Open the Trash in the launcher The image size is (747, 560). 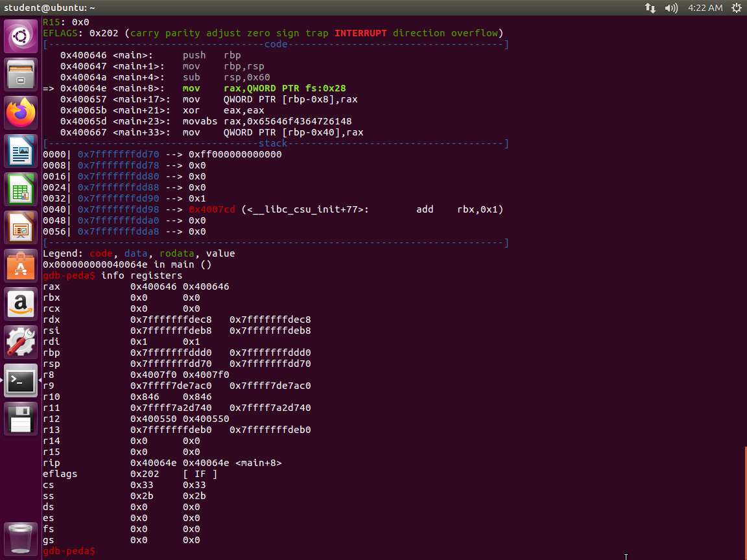click(21, 537)
